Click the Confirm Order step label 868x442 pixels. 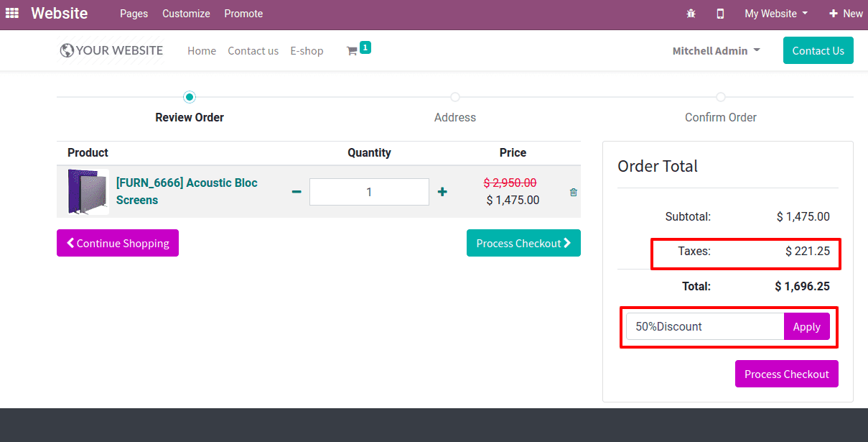coord(721,117)
